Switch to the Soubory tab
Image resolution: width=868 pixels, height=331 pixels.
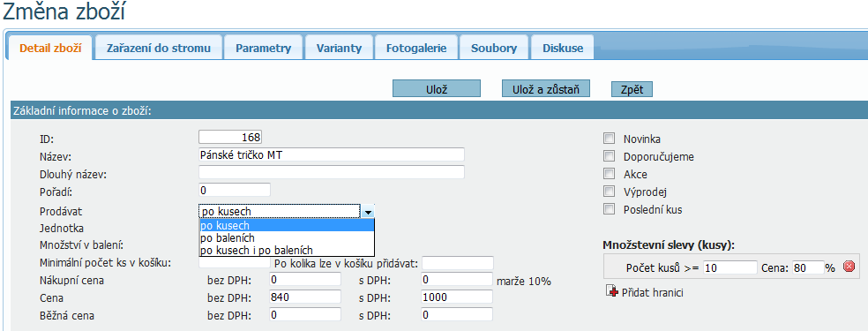494,49
